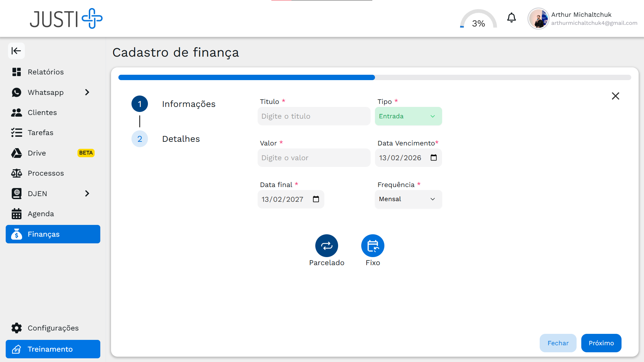Screen dimensions: 644x362
Task: Open Relatórios in the sidebar
Action: (46, 72)
